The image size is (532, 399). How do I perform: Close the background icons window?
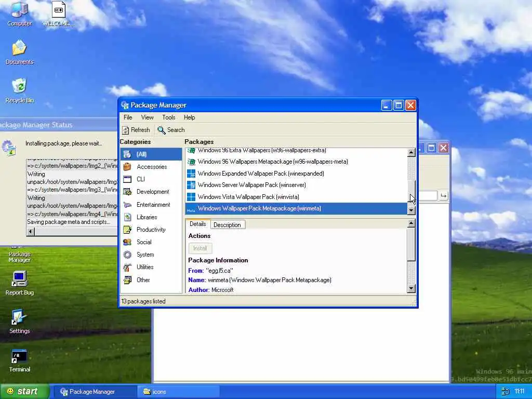click(x=444, y=148)
